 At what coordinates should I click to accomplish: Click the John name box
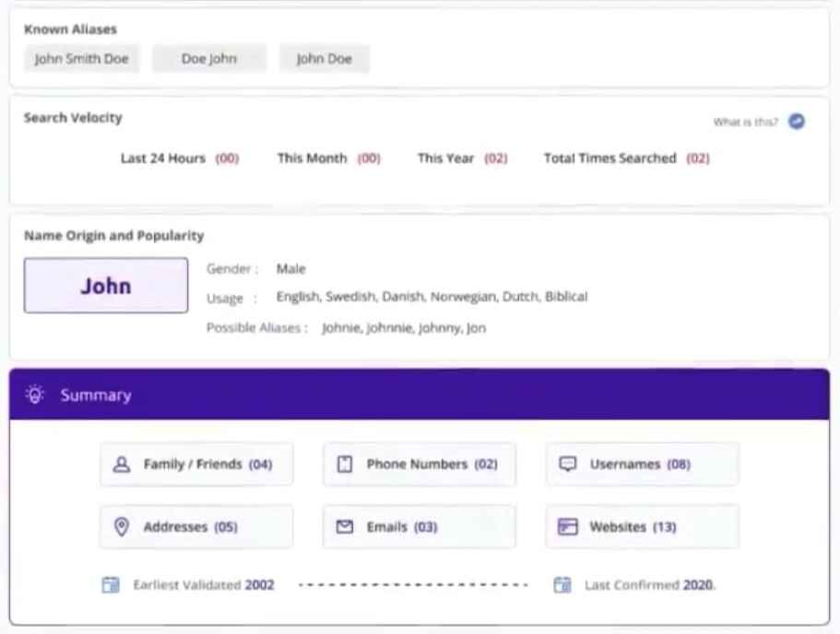coord(106,286)
